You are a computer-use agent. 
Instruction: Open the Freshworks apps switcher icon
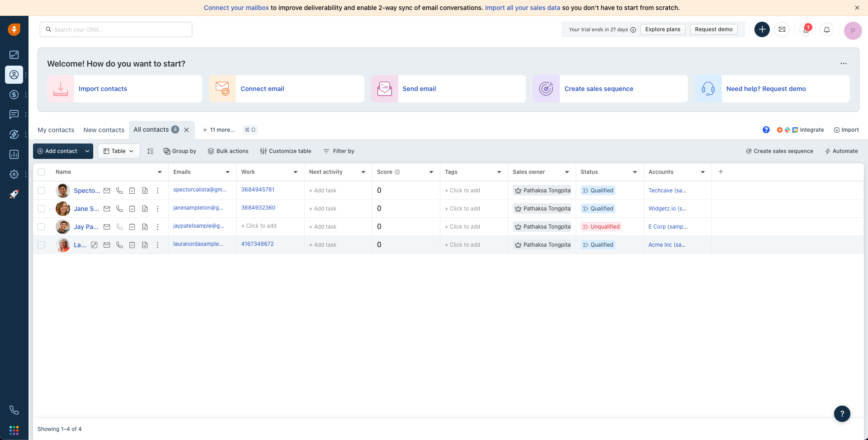(14, 430)
